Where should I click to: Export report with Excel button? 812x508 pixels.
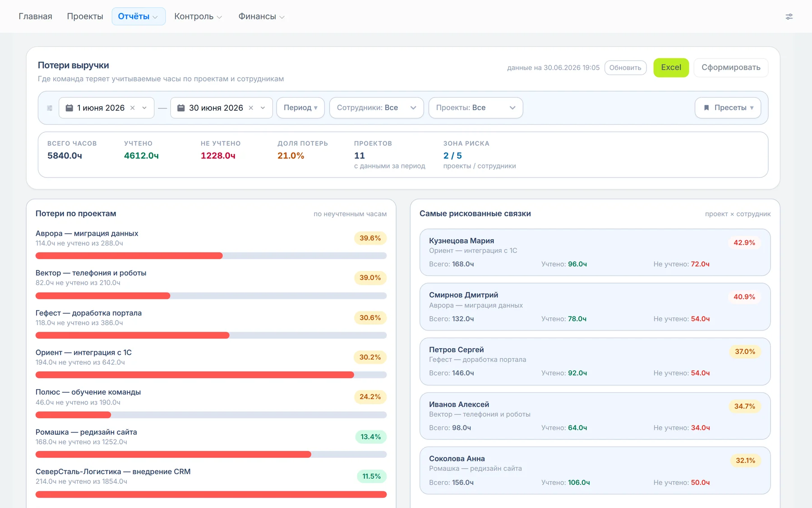[671, 68]
